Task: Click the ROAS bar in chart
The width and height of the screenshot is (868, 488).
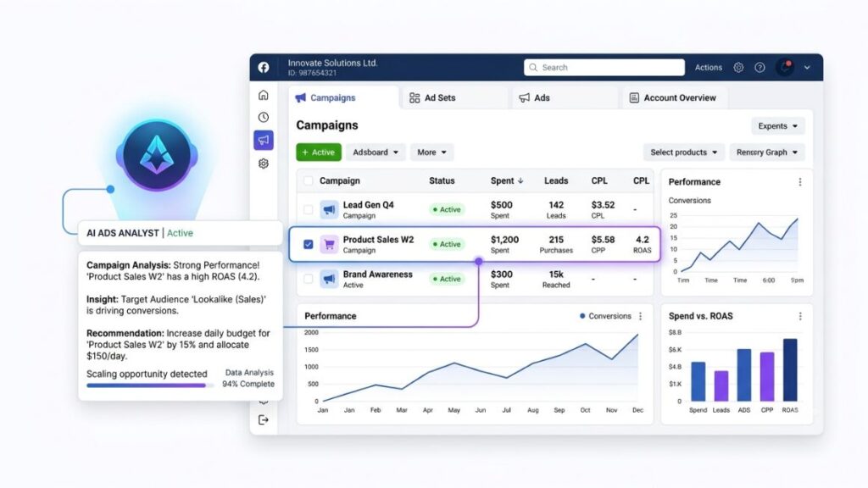Action: pos(790,369)
